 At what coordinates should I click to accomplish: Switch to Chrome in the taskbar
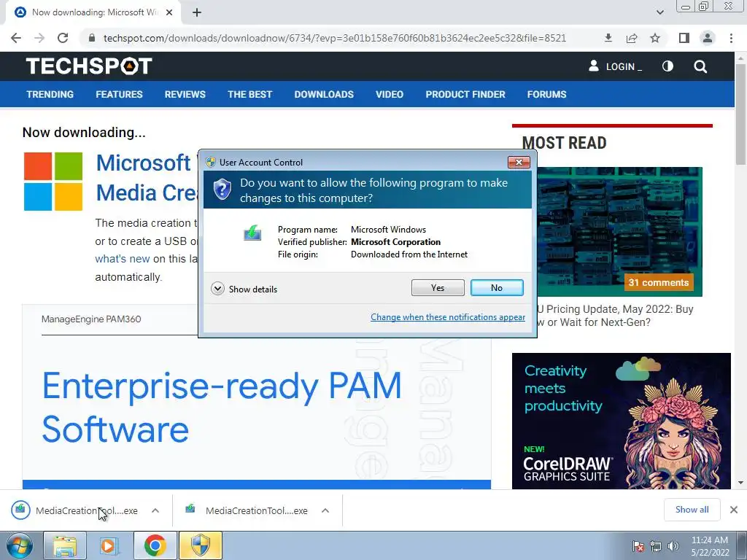click(155, 545)
